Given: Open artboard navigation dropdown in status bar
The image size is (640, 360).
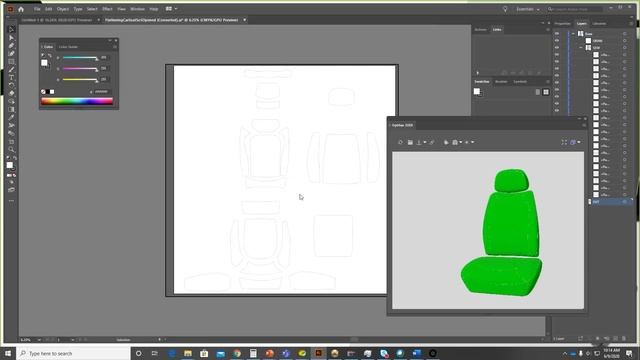Looking at the screenshot, I should (x=73, y=340).
